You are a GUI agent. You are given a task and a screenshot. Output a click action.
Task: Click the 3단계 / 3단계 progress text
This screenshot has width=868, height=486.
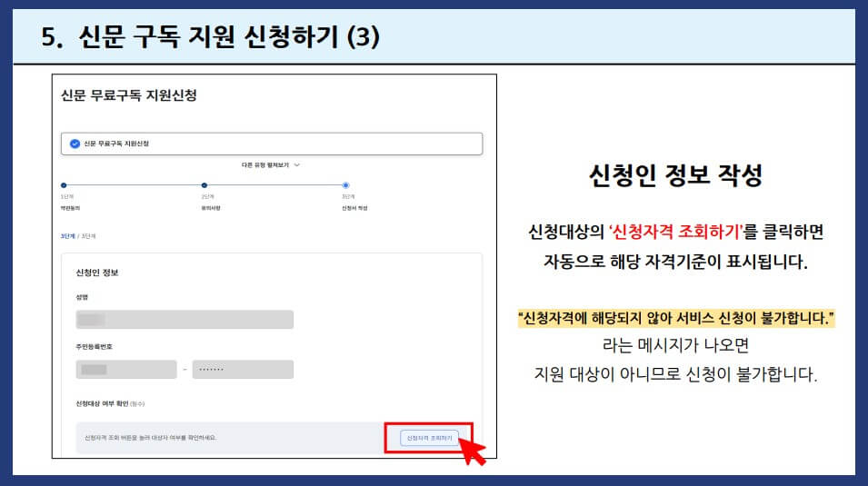pos(78,236)
